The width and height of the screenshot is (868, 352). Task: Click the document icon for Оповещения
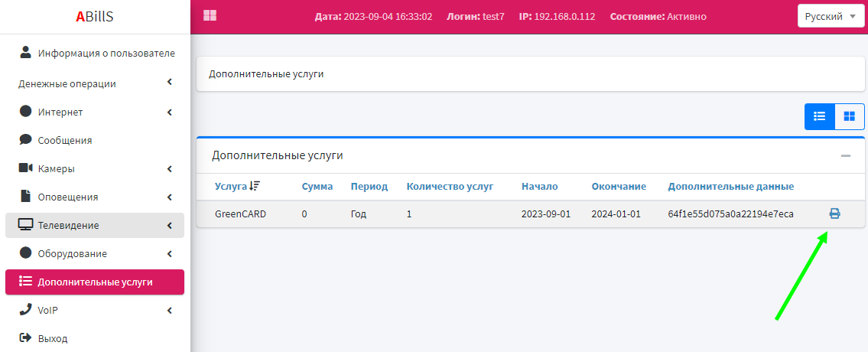click(25, 196)
